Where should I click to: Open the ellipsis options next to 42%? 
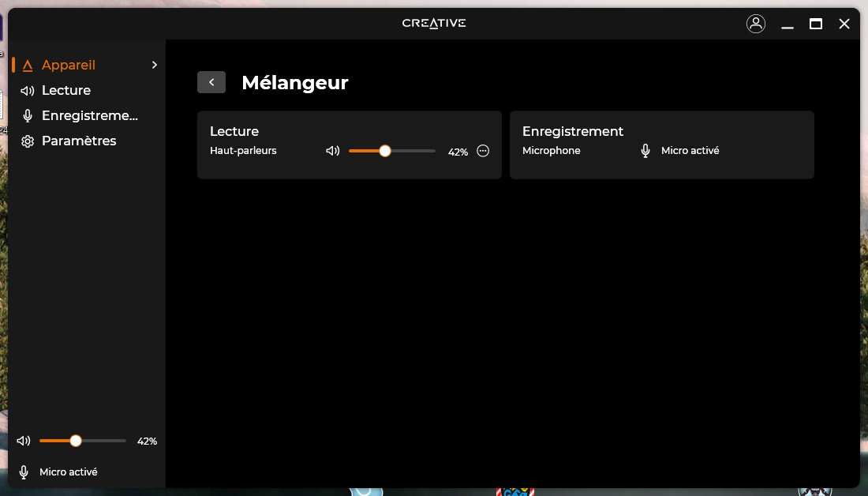pyautogui.click(x=484, y=151)
